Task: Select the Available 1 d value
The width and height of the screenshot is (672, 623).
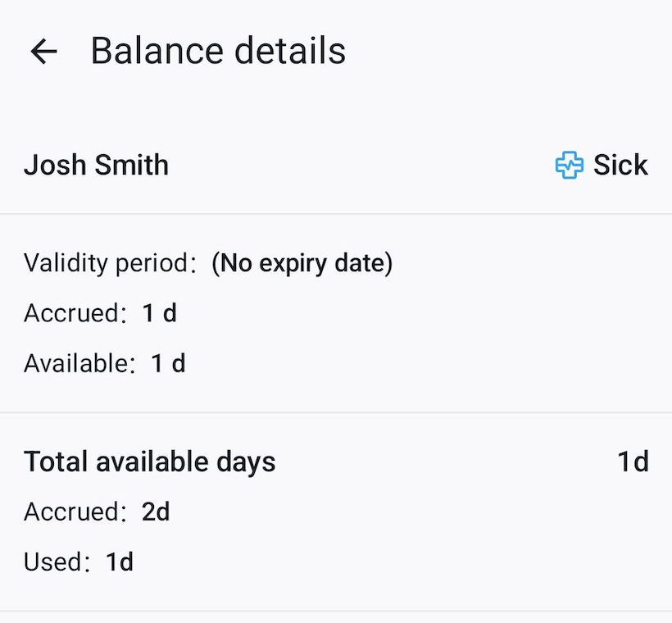Action: (168, 363)
